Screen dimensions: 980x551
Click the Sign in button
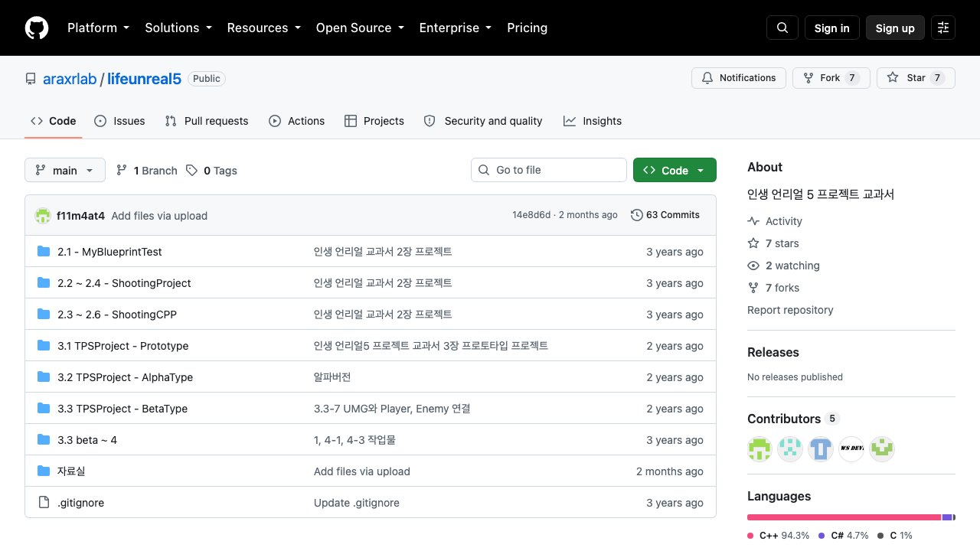832,28
